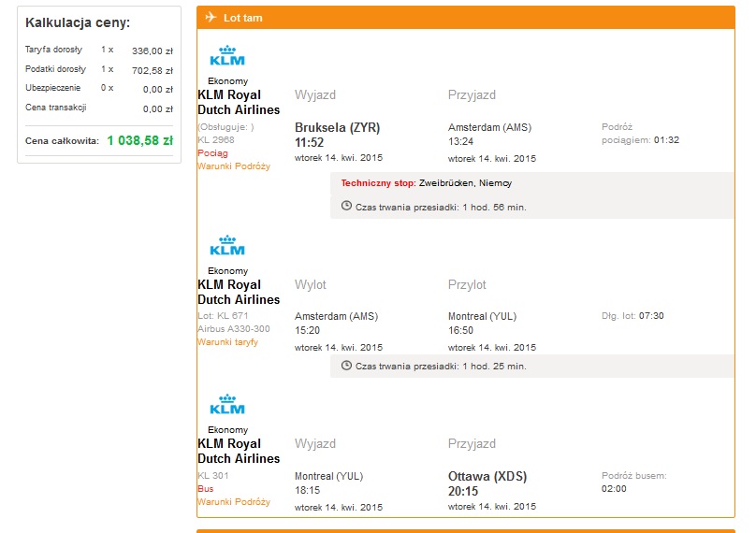This screenshot has width=756, height=533.
Task: Click the Ottawa (XDS) arrival station
Action: coord(487,477)
